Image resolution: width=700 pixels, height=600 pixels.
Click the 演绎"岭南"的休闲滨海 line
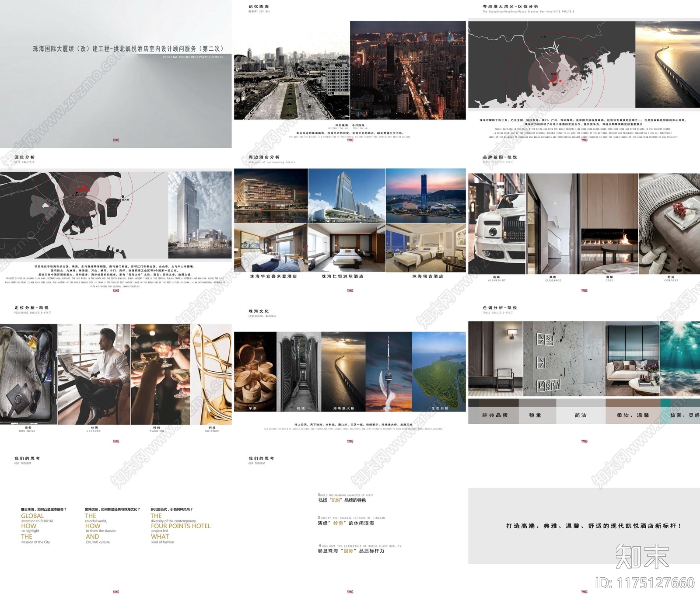coord(346,523)
